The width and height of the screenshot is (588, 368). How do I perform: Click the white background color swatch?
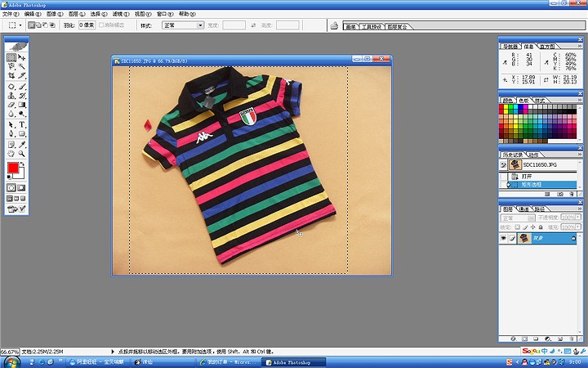point(20,175)
